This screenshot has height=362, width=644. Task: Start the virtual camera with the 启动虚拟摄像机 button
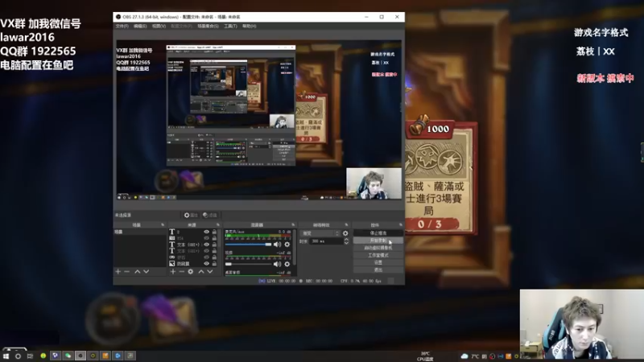[378, 248]
